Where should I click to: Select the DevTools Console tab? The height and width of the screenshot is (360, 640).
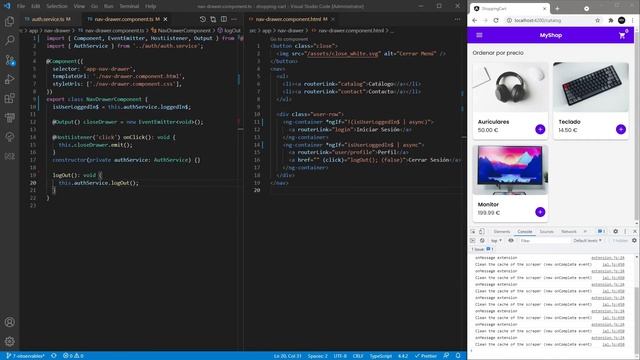pyautogui.click(x=524, y=231)
